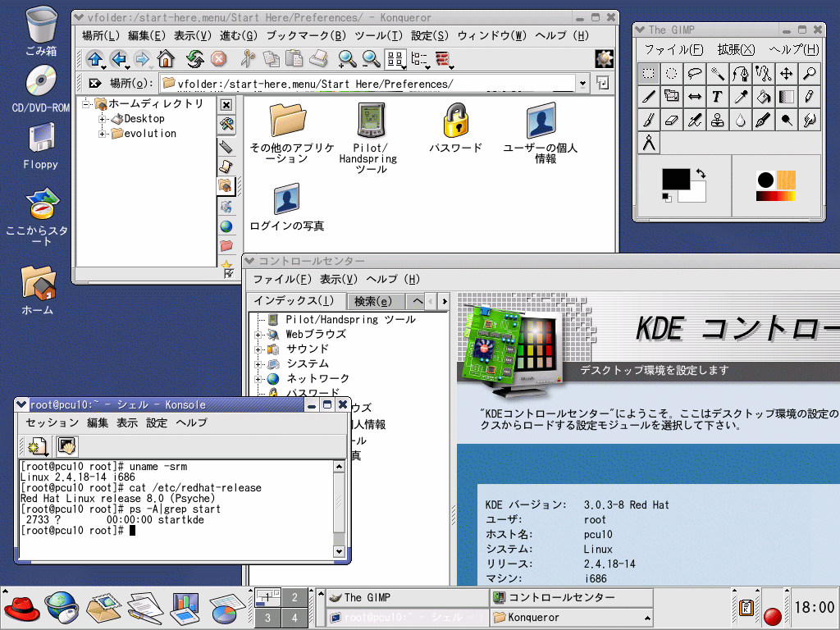Select the move tool in GIMP toolbox
Image resolution: width=840 pixels, height=630 pixels.
(787, 73)
